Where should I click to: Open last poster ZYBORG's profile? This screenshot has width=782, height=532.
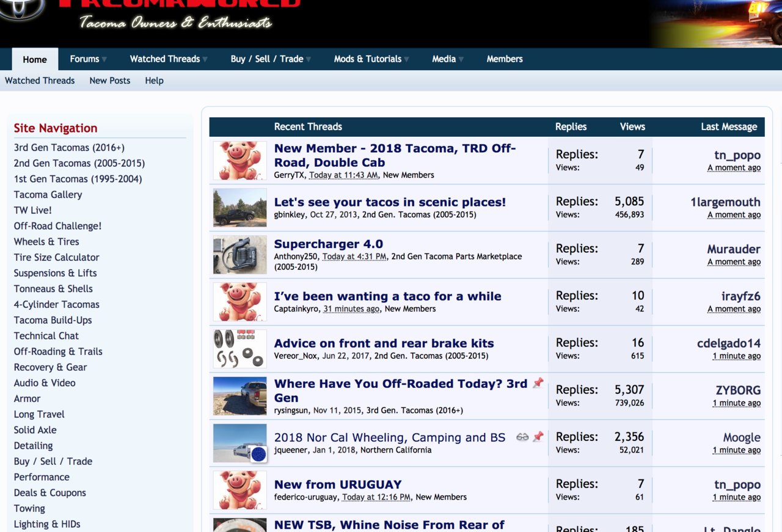(738, 390)
